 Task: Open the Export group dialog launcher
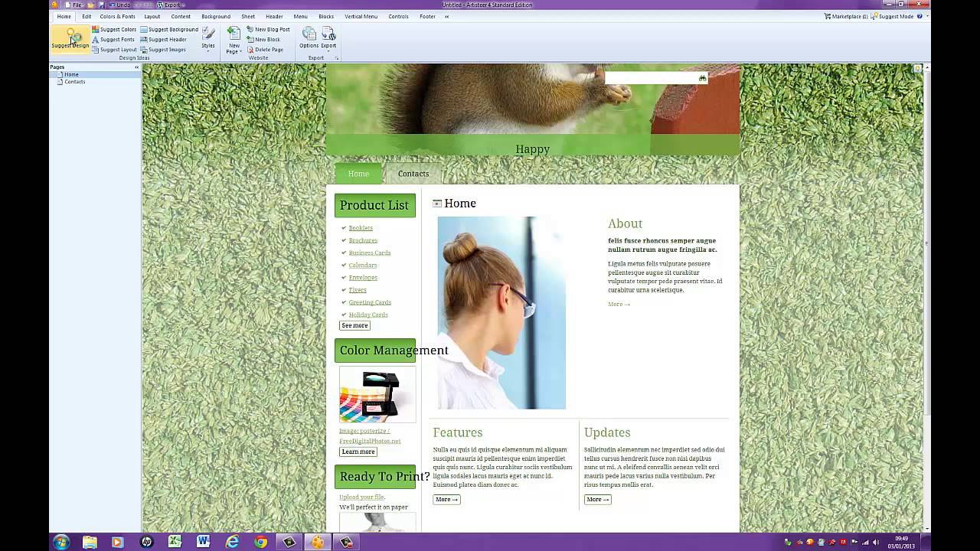(x=336, y=58)
